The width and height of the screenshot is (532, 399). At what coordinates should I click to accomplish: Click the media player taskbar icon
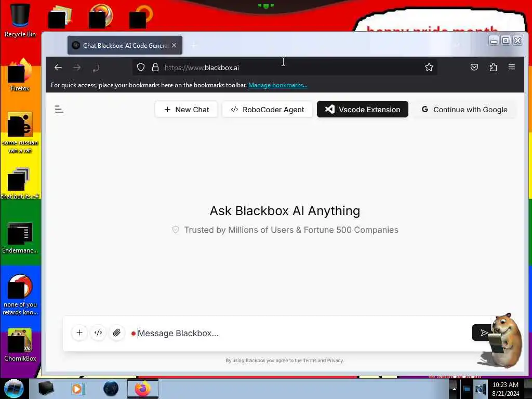(x=77, y=389)
